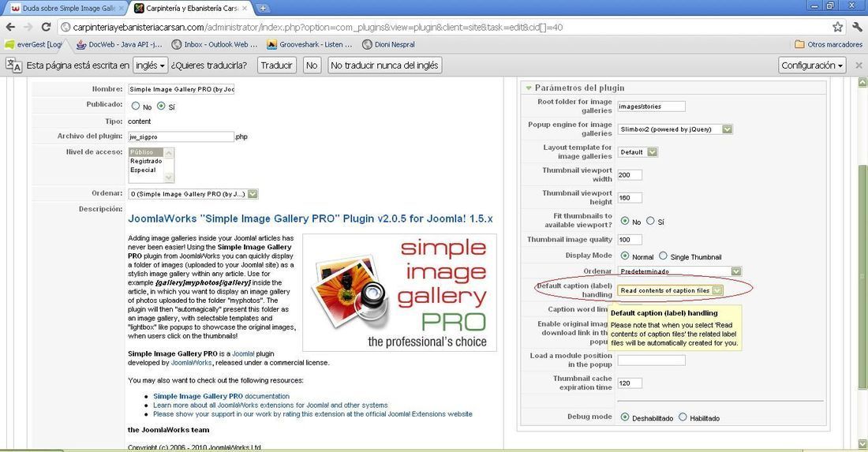Edit the Thumbnail viewport height field
This screenshot has width=868, height=452.
[630, 197]
